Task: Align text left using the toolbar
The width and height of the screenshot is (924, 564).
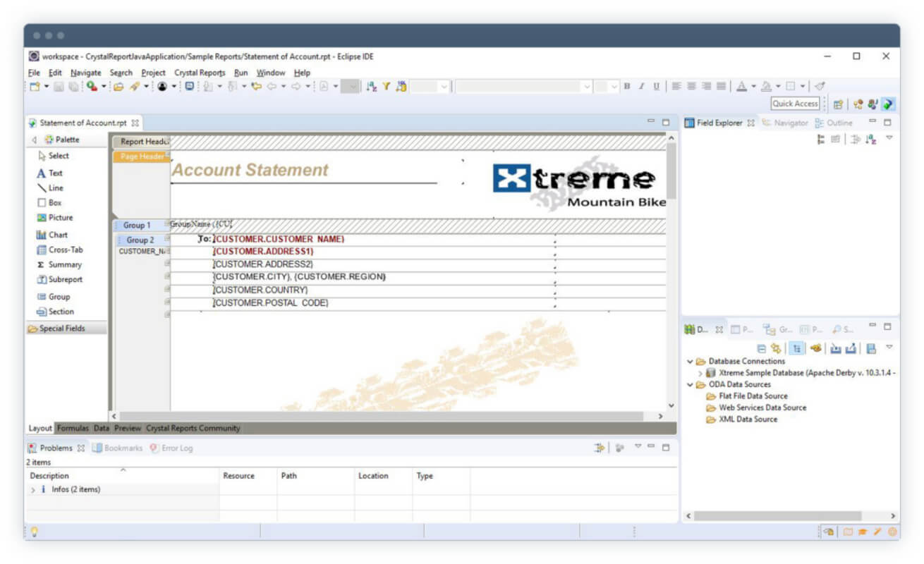Action: click(676, 86)
